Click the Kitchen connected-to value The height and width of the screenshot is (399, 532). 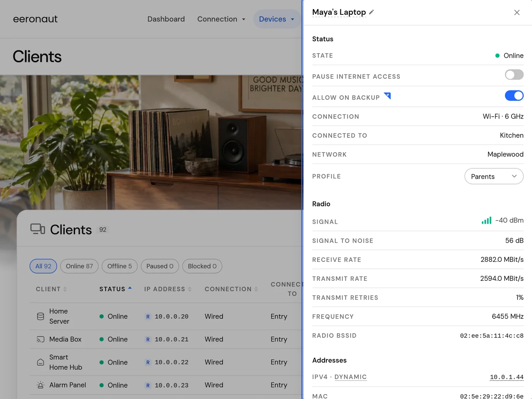(x=511, y=135)
